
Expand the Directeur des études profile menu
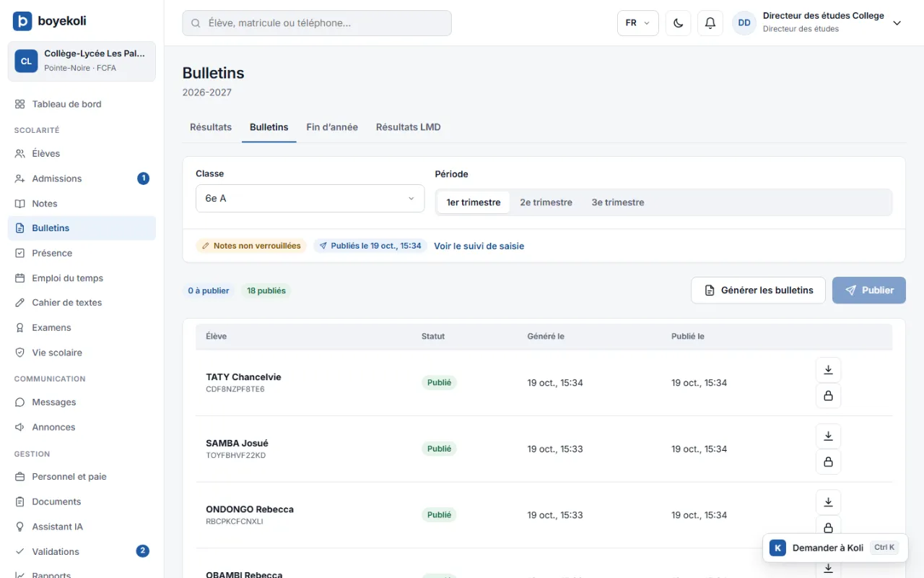pyautogui.click(x=897, y=23)
